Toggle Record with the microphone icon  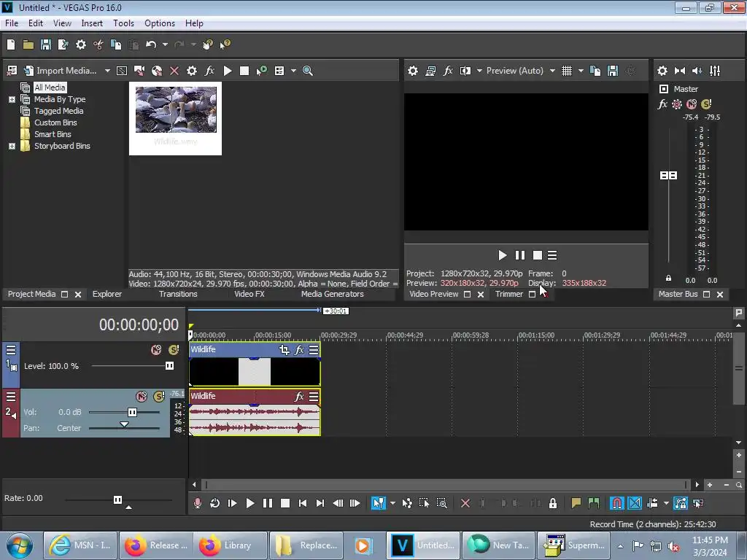click(197, 503)
